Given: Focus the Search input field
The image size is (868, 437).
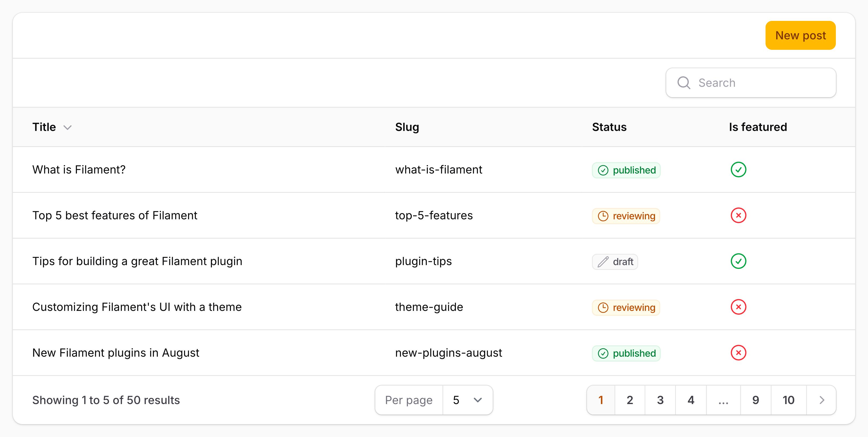Looking at the screenshot, I should pos(751,83).
